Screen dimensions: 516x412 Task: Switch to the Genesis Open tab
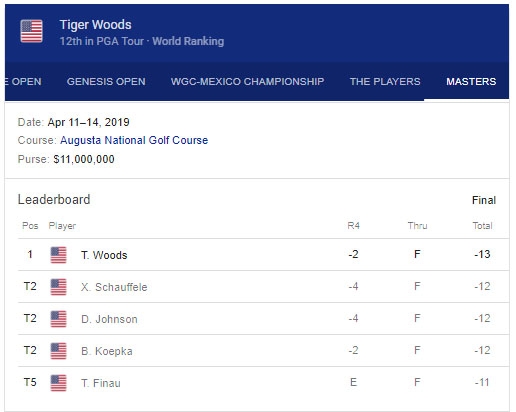coord(106,82)
